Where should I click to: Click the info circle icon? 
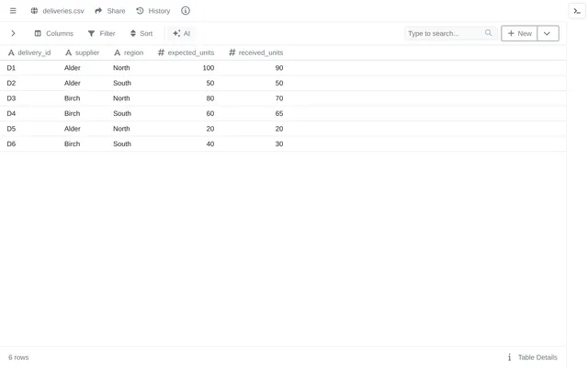pos(186,10)
